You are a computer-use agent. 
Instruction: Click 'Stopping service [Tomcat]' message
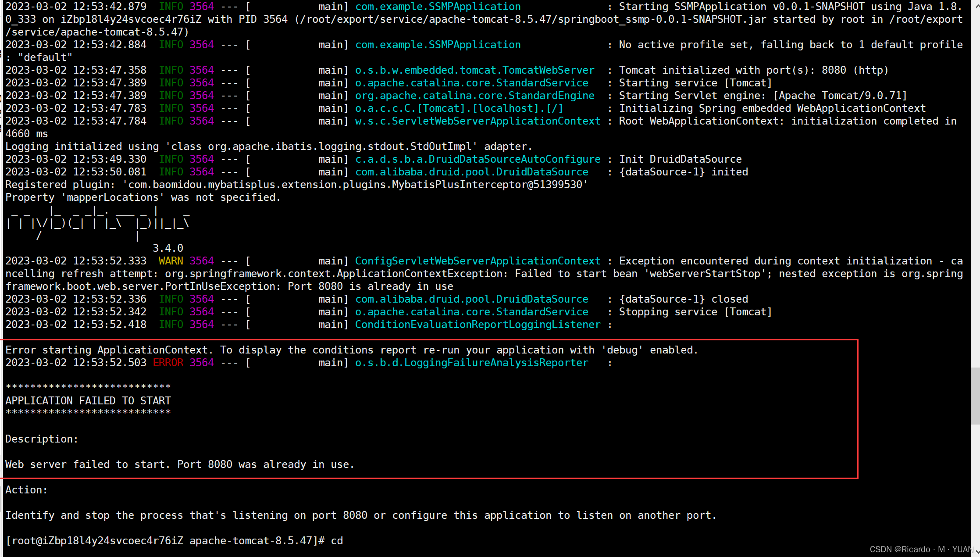point(695,312)
